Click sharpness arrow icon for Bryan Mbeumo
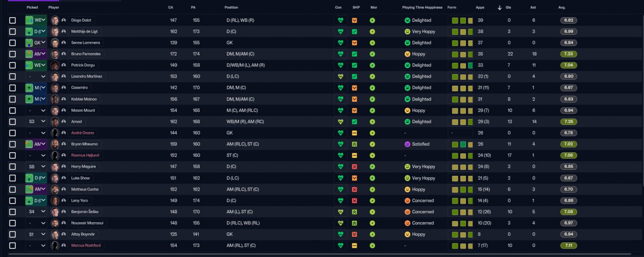 tap(354, 144)
